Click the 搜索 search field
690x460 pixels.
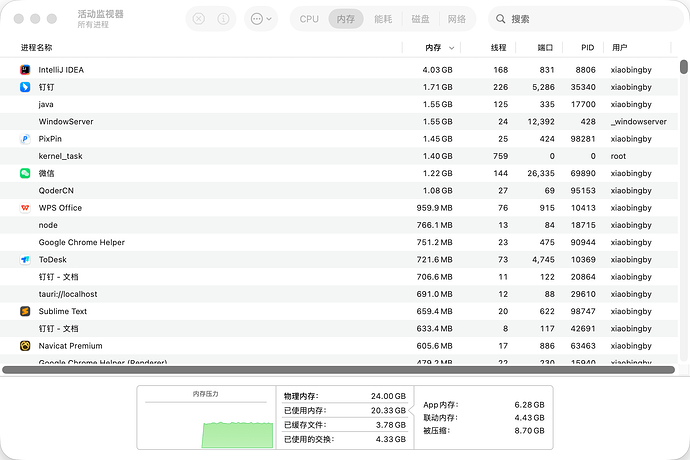[586, 19]
